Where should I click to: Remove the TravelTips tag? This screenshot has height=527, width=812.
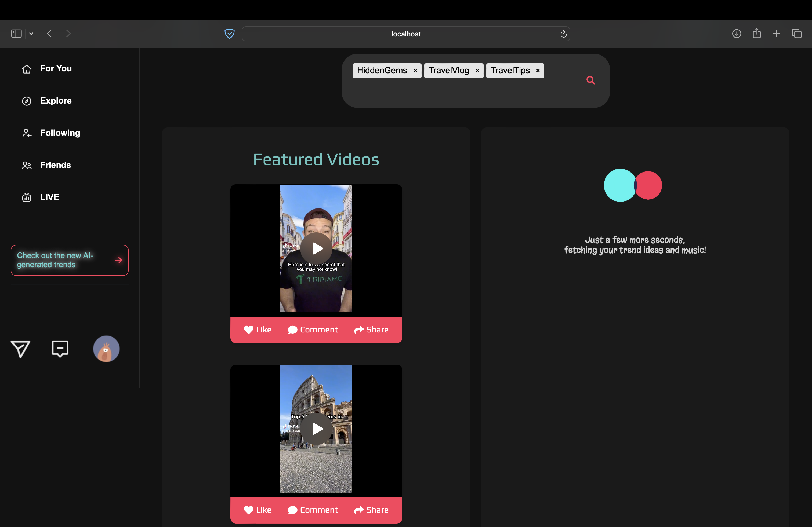click(x=538, y=71)
